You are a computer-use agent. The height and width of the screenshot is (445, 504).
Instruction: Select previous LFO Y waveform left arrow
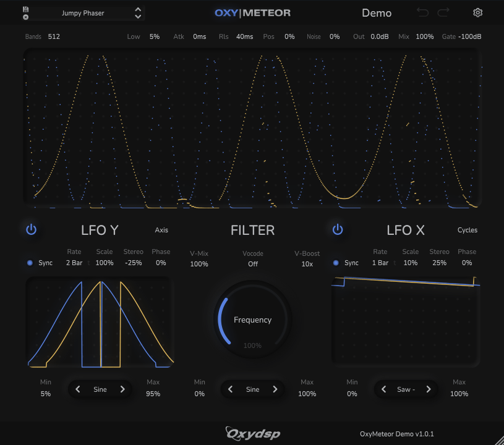[77, 389]
